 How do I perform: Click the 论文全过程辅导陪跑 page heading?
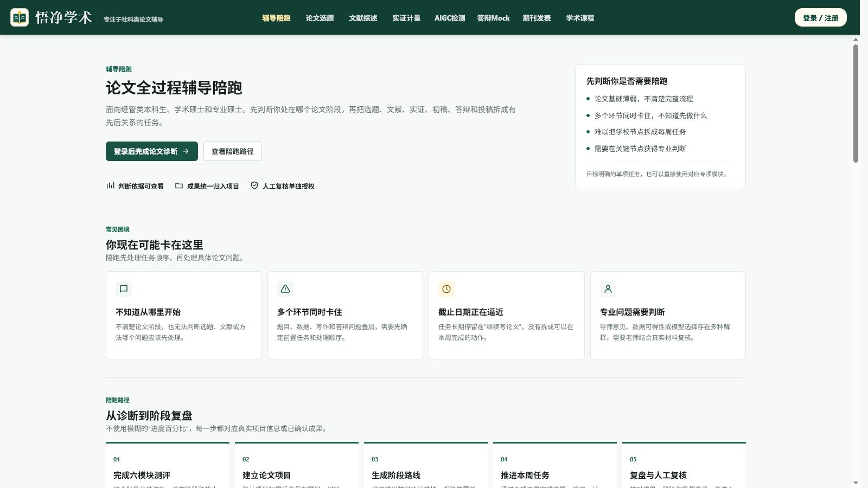(x=174, y=88)
